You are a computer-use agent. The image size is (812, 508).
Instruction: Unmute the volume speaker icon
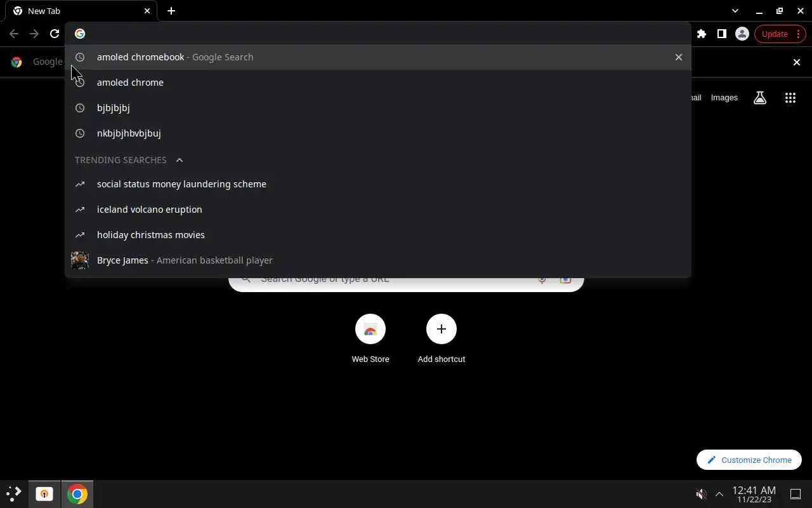click(x=701, y=494)
